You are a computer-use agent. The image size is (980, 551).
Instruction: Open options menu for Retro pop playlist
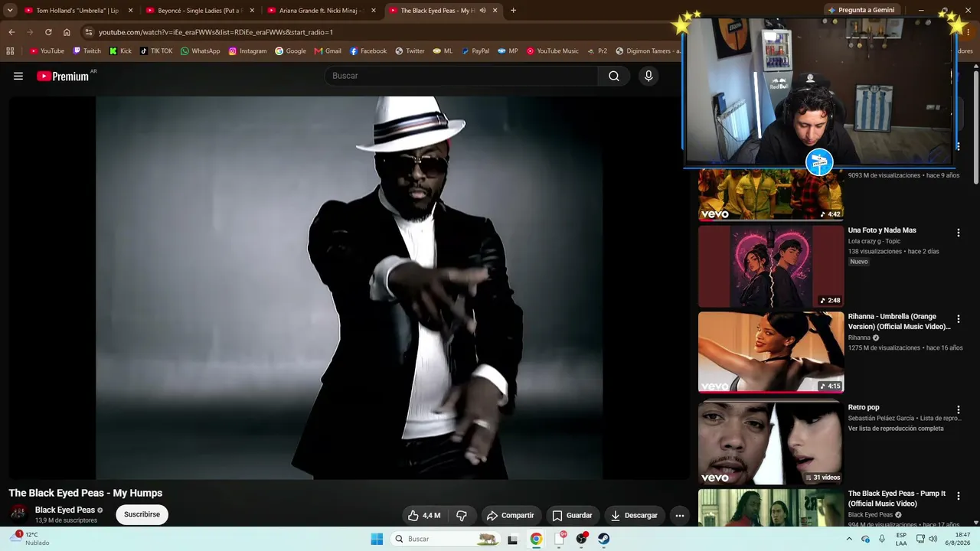tap(958, 410)
